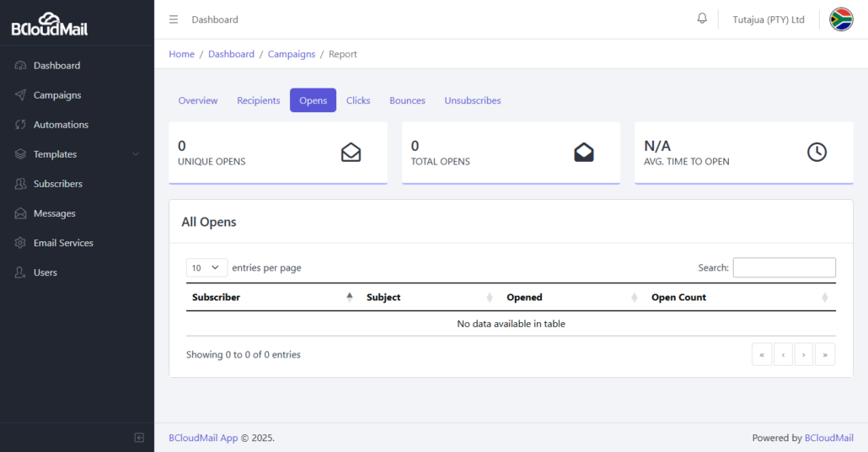868x452 pixels.
Task: Go to last page pagination button
Action: point(825,354)
